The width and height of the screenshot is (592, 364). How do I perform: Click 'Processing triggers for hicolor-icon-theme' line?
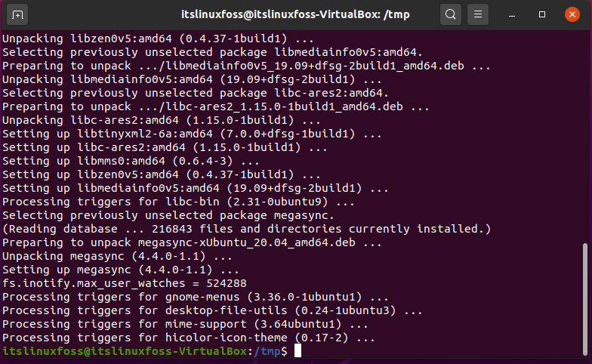click(x=189, y=338)
